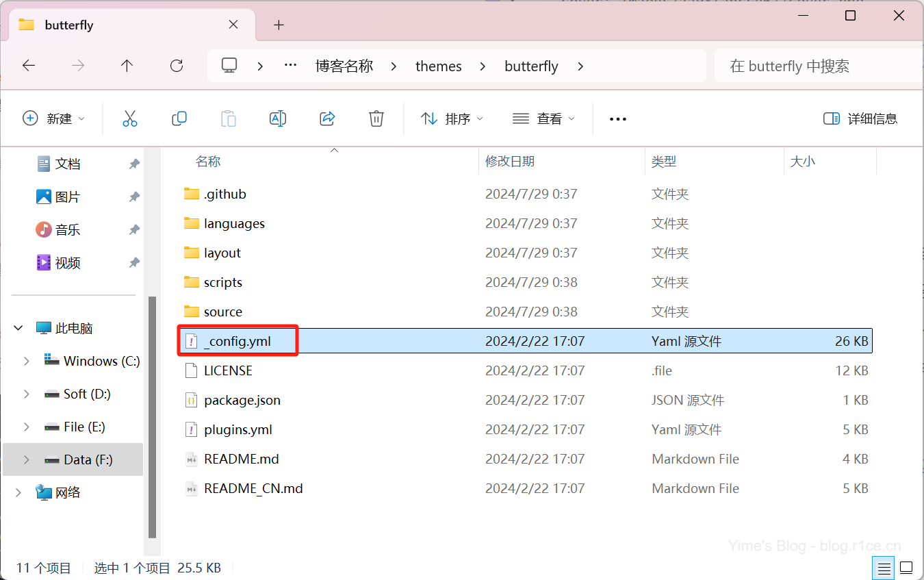Toggle the 详细信息 details pane
Image resolution: width=924 pixels, height=580 pixels.
[x=860, y=118]
